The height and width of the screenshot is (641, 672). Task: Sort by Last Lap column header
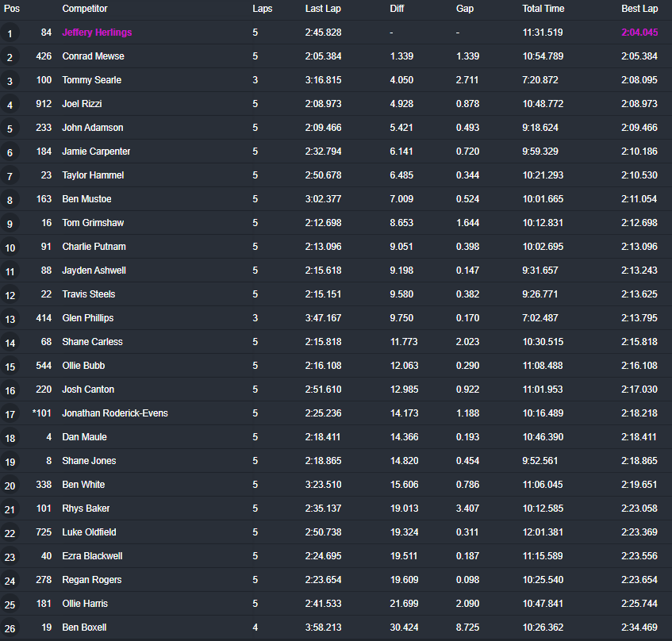click(324, 9)
